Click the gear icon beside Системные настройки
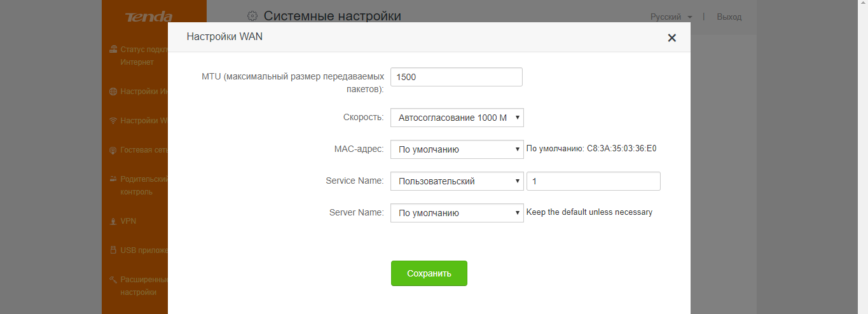868x314 pixels. (252, 16)
